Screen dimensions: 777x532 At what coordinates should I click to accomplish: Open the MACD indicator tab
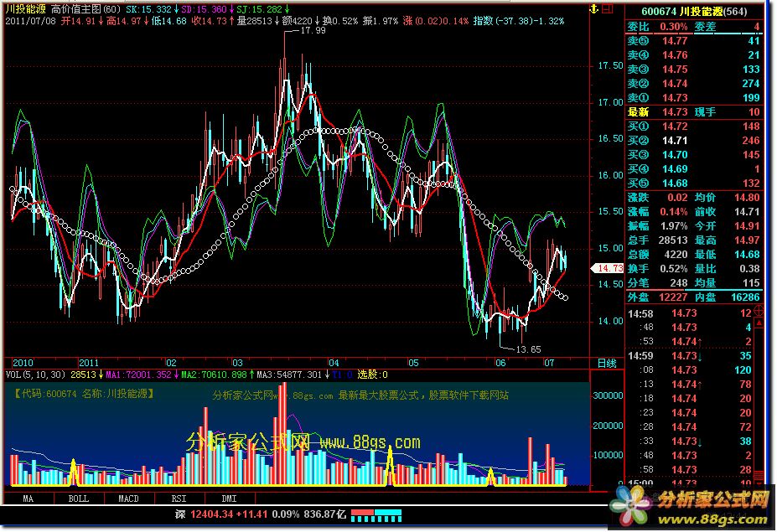129,498
